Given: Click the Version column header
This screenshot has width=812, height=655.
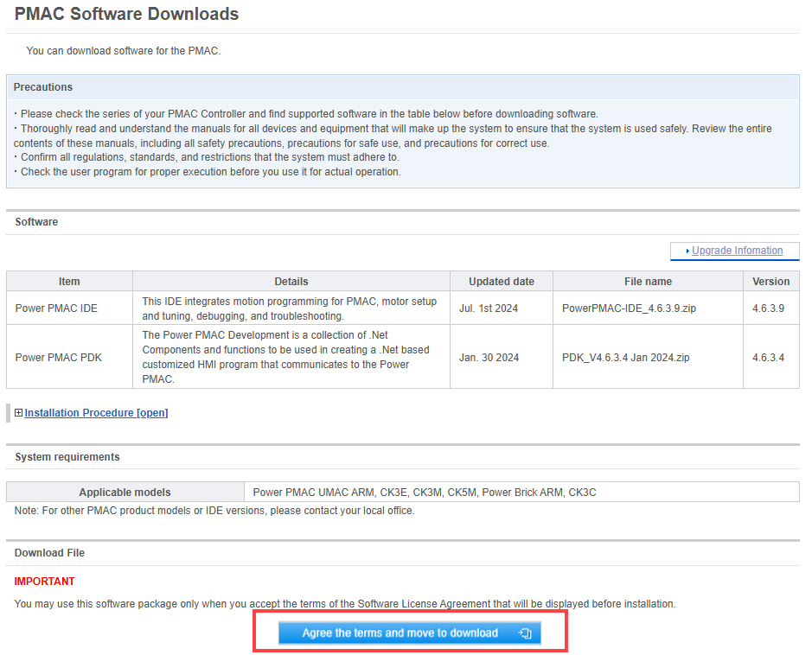Looking at the screenshot, I should point(771,282).
